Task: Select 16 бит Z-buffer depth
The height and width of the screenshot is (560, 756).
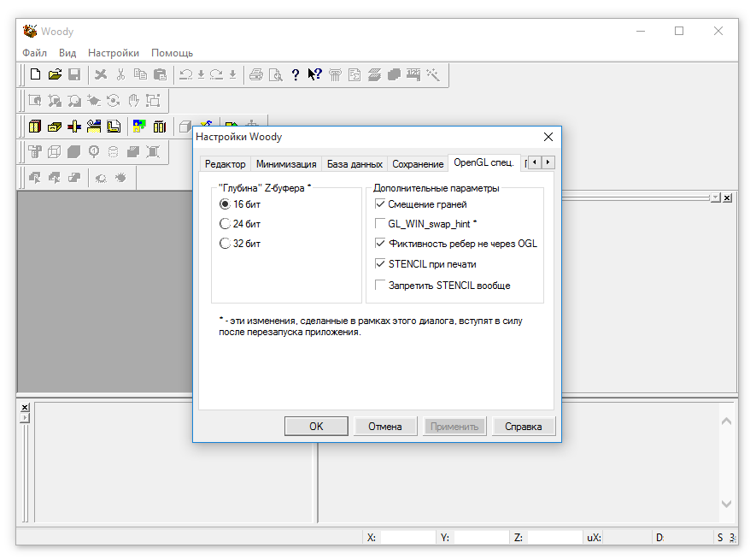Action: tap(240, 204)
